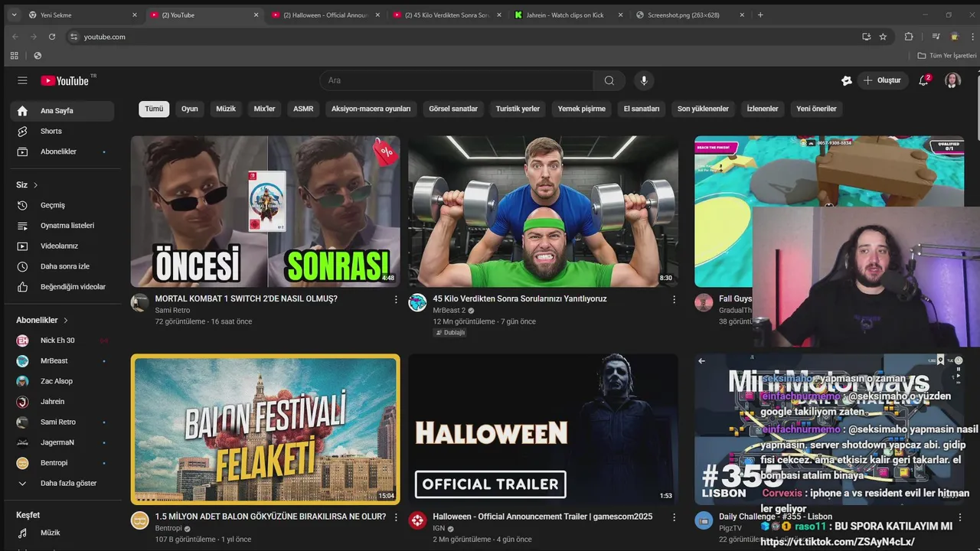Select the El sanatları chip
980x551 pixels.
point(642,109)
